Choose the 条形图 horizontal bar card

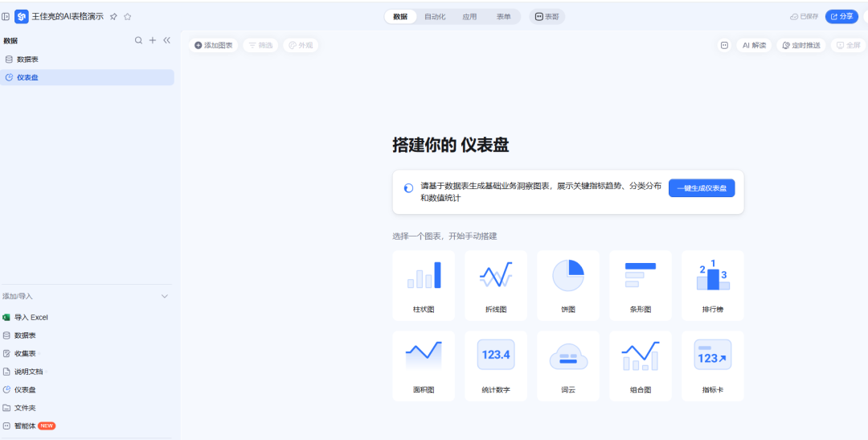click(x=641, y=286)
